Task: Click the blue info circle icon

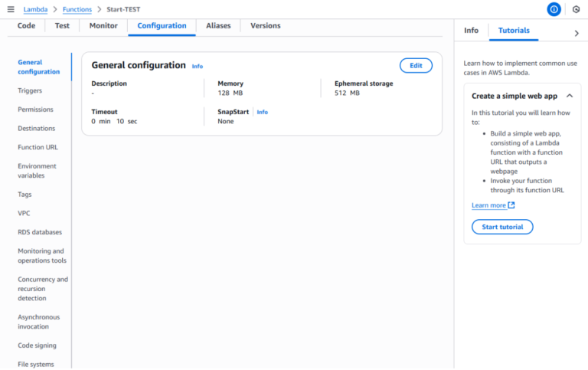Action: (554, 9)
